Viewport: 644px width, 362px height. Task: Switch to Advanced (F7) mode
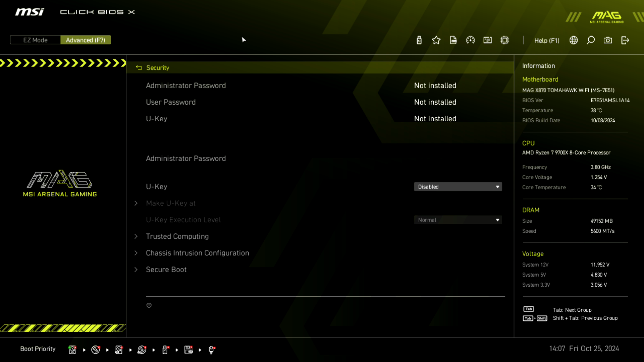pyautogui.click(x=86, y=40)
